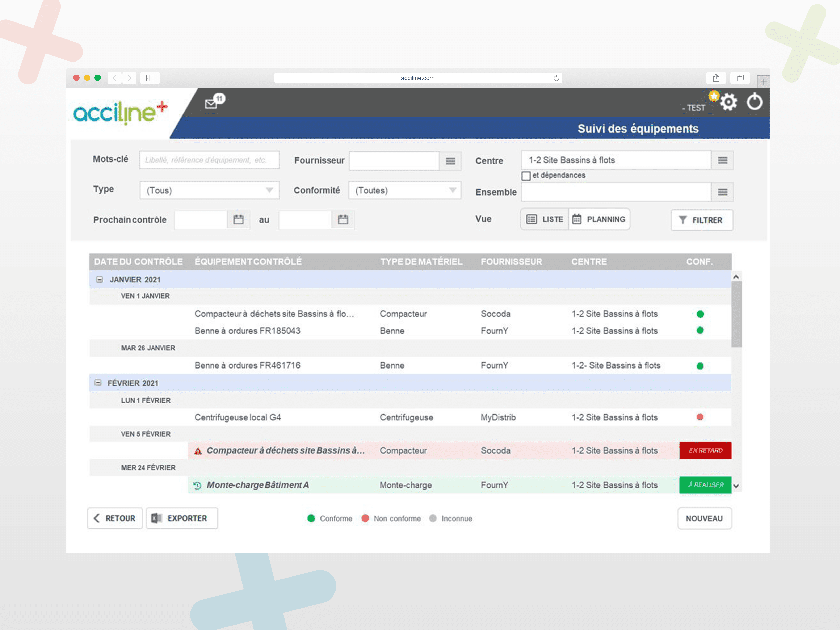840x630 pixels.
Task: Click the browser share icon
Action: 716,78
